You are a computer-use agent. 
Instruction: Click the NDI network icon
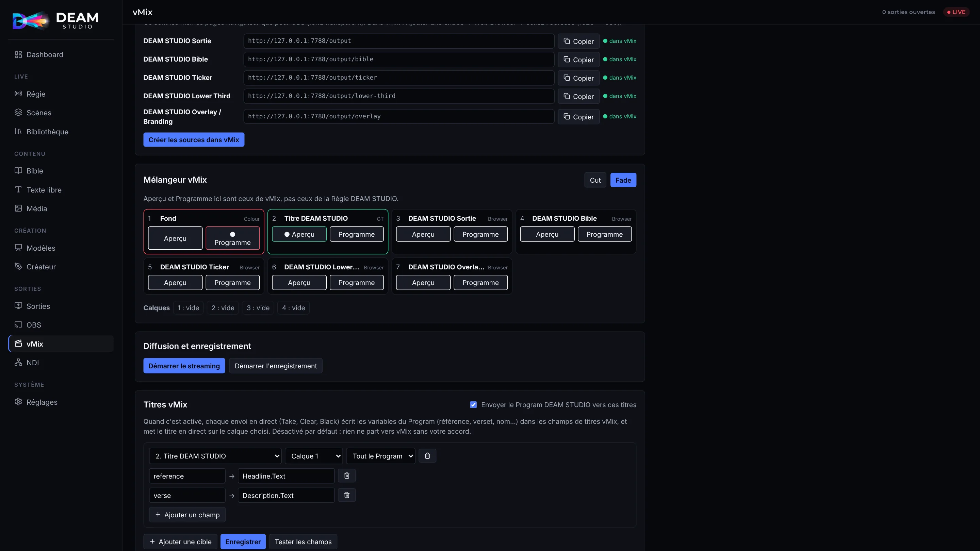[18, 362]
